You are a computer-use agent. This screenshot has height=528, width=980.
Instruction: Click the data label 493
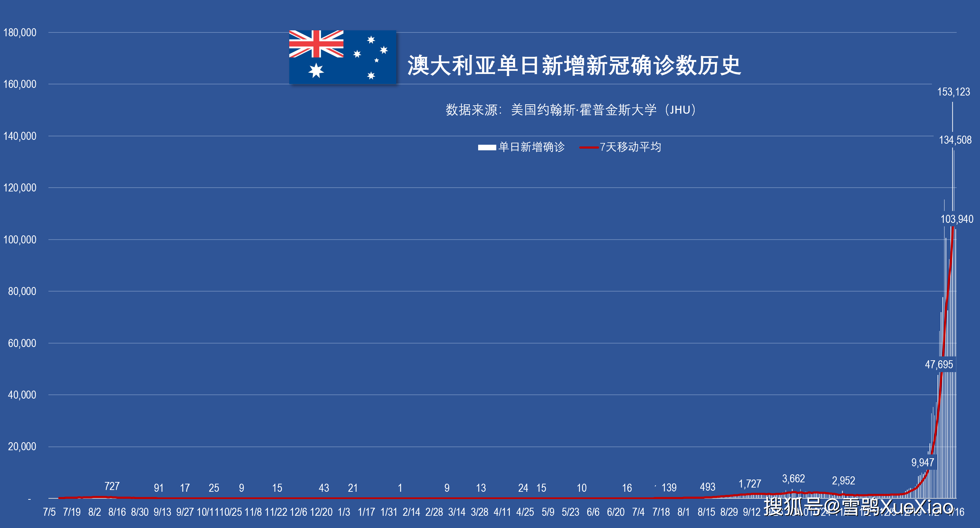707,487
